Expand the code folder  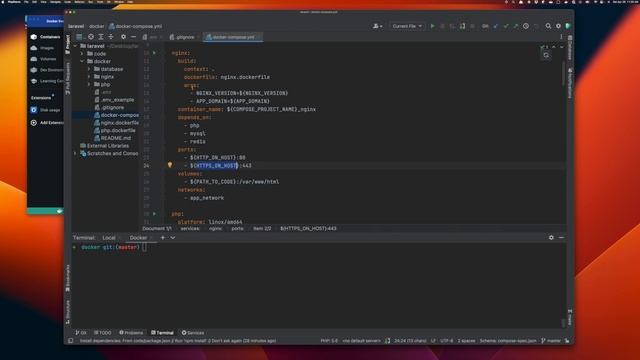[82, 54]
